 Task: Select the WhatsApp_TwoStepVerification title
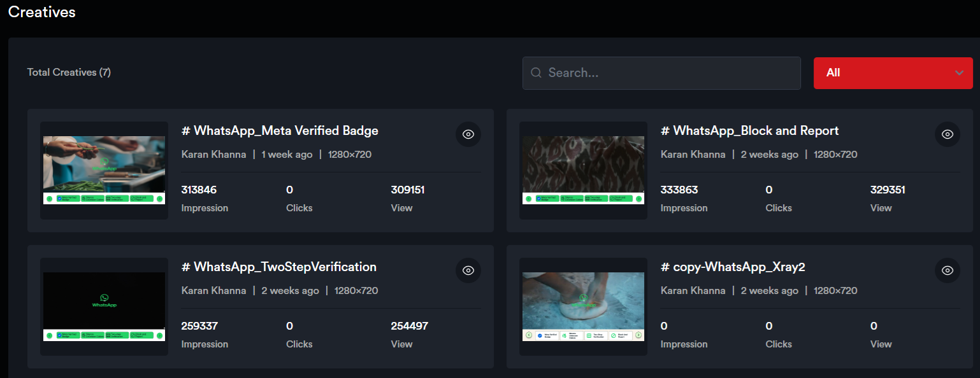click(x=279, y=267)
